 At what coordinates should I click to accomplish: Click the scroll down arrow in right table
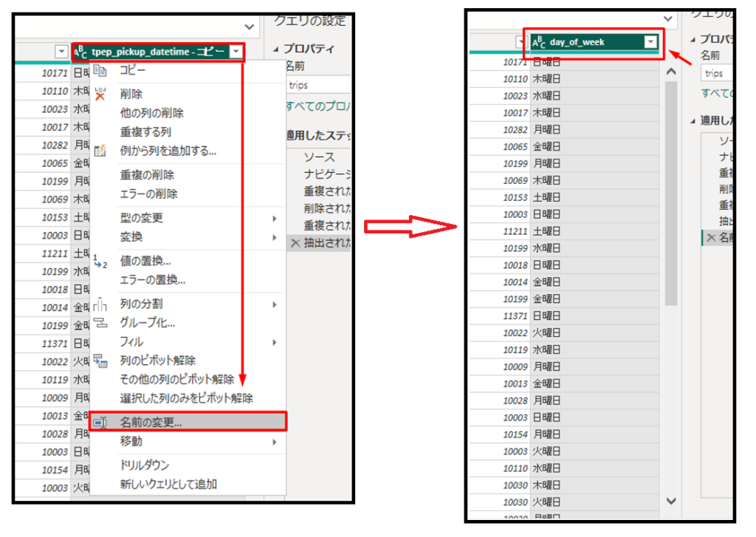(x=670, y=502)
